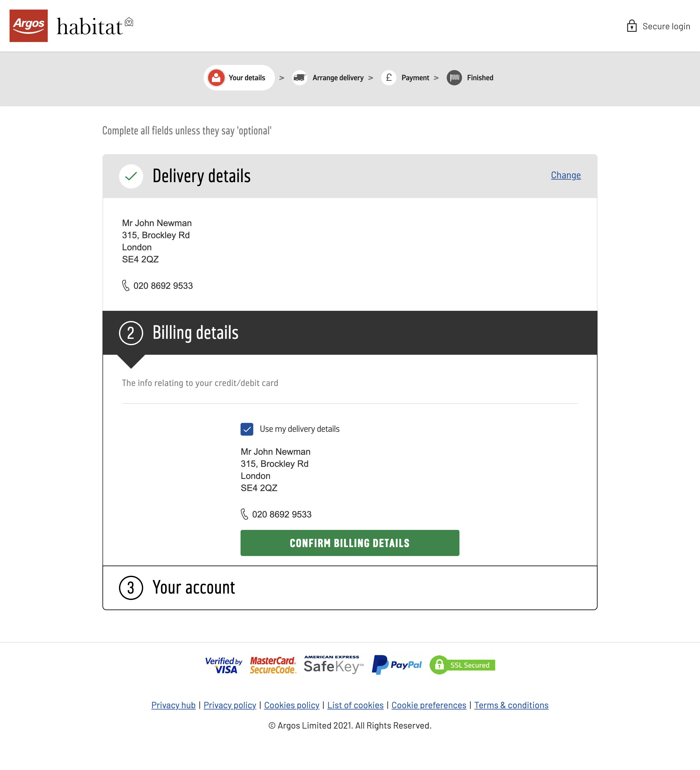This screenshot has width=700, height=770.
Task: Click the Argos logo
Action: tap(28, 26)
